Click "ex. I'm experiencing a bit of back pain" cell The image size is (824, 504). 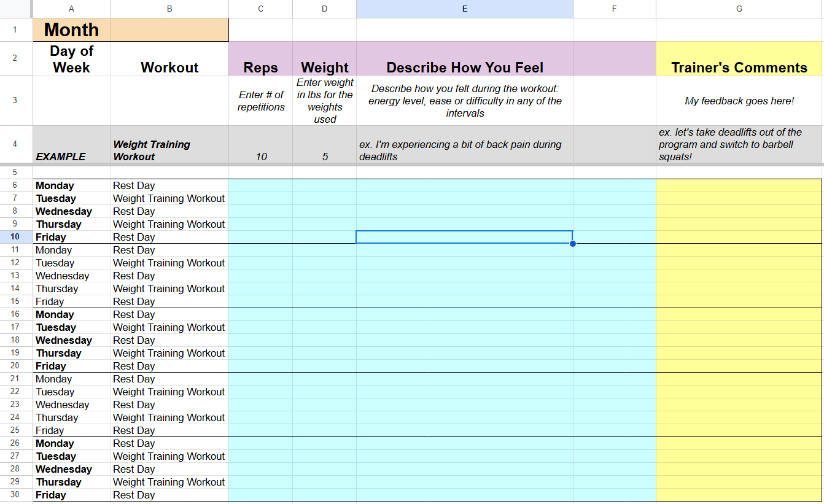[x=465, y=144]
